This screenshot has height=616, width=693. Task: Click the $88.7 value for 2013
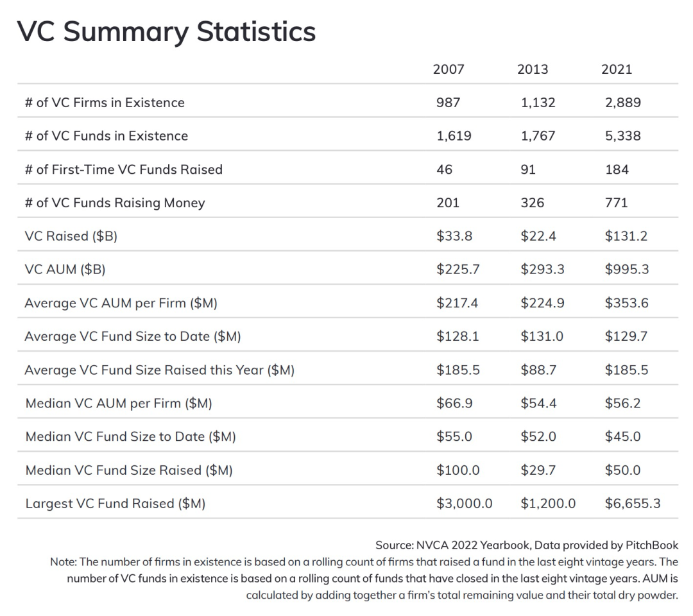click(x=538, y=370)
